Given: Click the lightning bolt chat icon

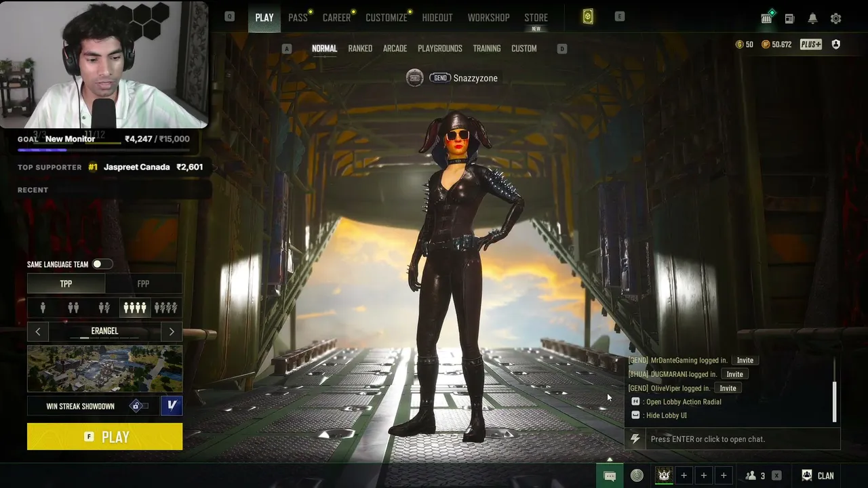Looking at the screenshot, I should pyautogui.click(x=635, y=439).
